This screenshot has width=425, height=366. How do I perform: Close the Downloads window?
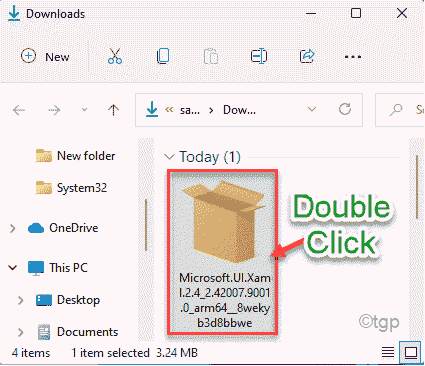click(402, 13)
